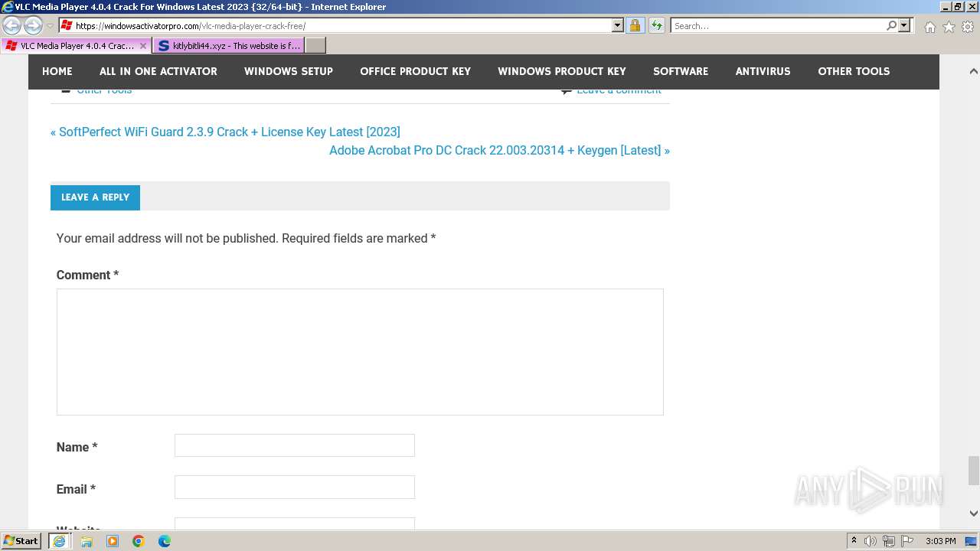Launch Google Chrome from taskbar
The image size is (980, 551).
[x=139, y=541]
